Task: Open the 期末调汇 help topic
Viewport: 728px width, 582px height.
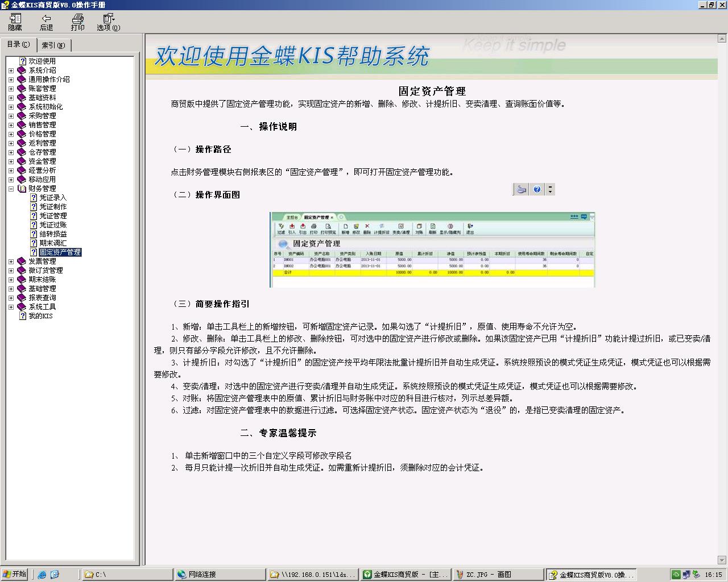Action: [53, 243]
